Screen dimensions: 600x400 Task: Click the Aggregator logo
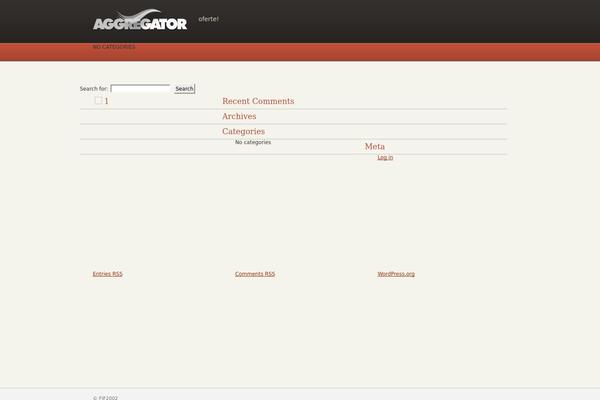[140, 20]
